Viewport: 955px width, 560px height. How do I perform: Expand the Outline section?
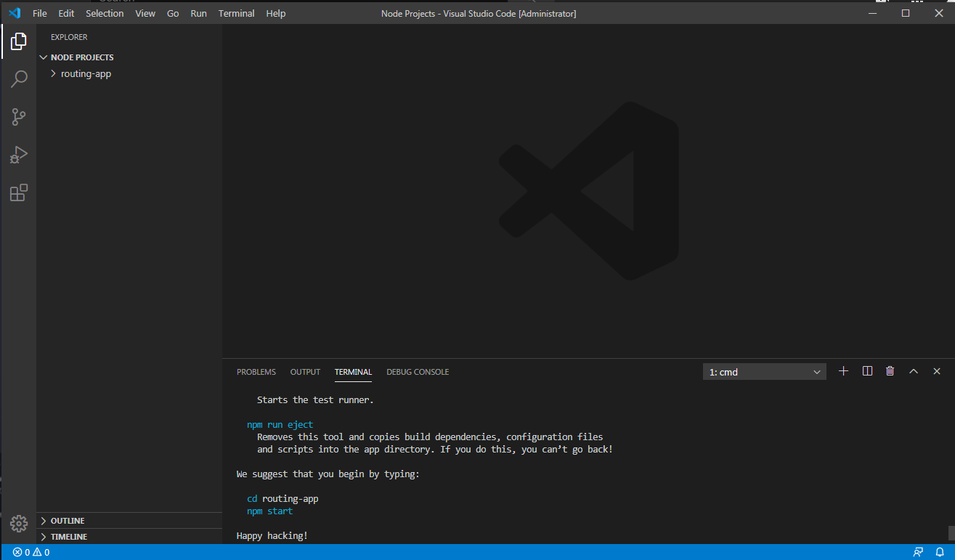click(x=68, y=521)
